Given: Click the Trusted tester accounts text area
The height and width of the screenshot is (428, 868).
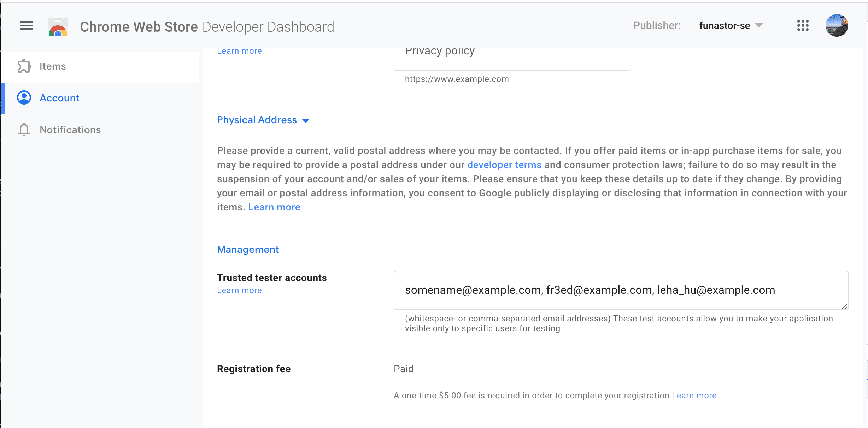Looking at the screenshot, I should (x=621, y=290).
